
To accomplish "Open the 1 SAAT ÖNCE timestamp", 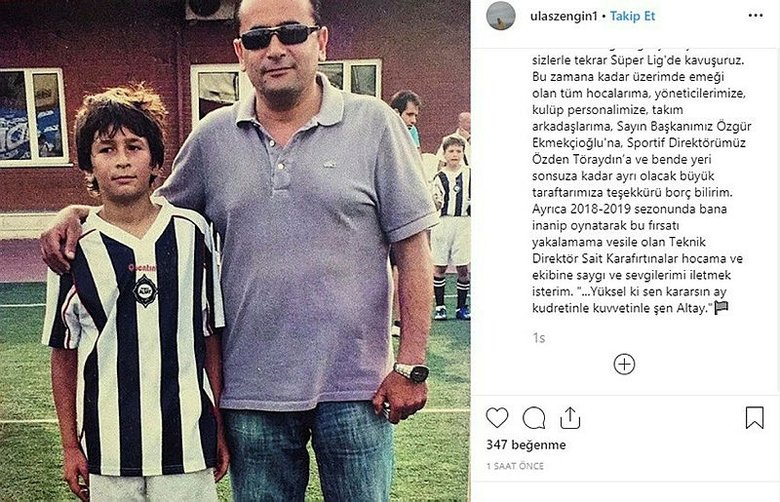I will click(515, 466).
